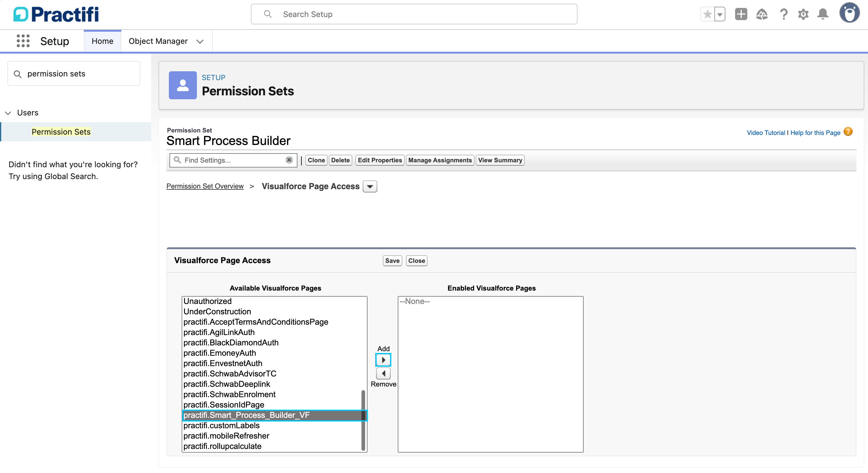Screen dimensions: 868x473
Task: Click the favorites star icon
Action: coord(707,14)
